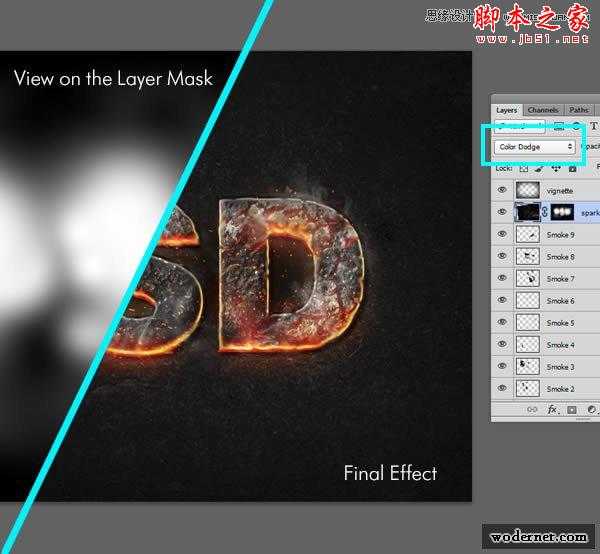Hide the Smoke 9 layer
Image resolution: width=600 pixels, height=554 pixels.
502,234
